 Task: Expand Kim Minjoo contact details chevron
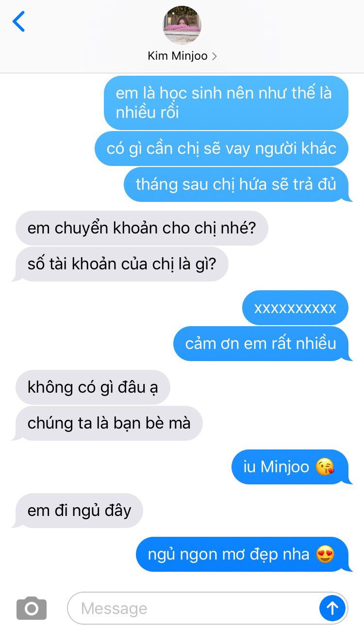214,56
